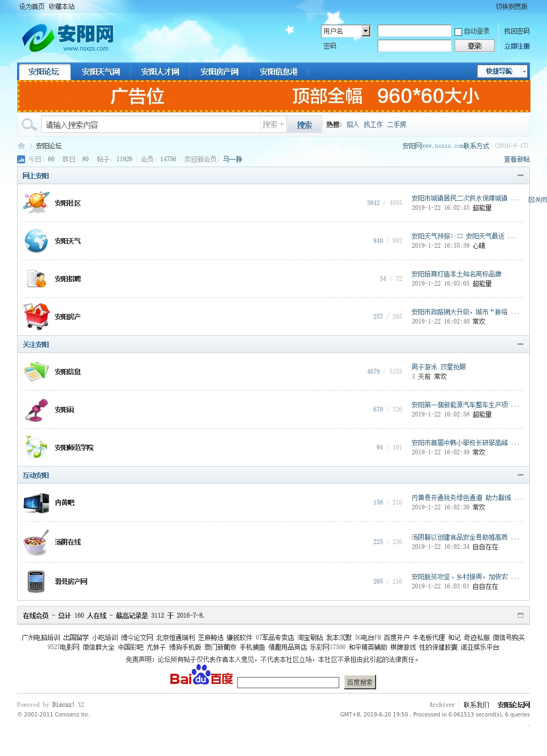The width and height of the screenshot is (547, 756).
Task: Click the username input field
Action: tap(415, 31)
